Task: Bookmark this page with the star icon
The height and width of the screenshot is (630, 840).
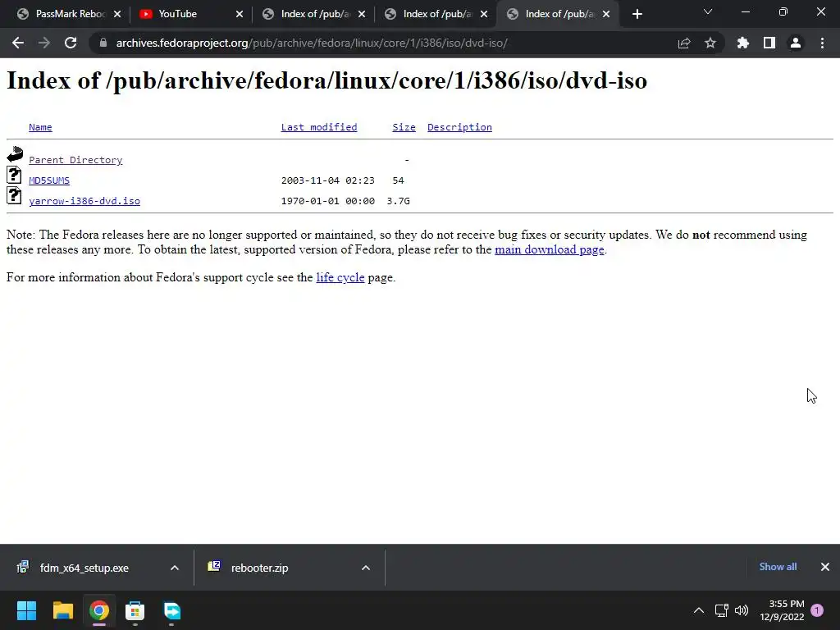Action: pyautogui.click(x=710, y=43)
